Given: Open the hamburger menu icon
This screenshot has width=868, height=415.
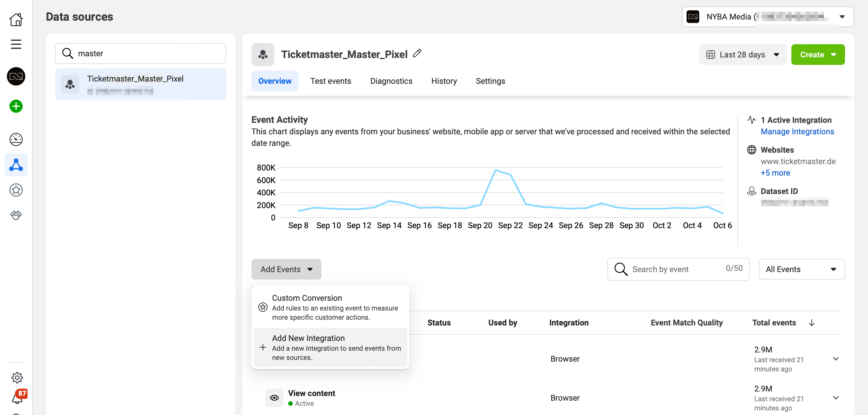Looking at the screenshot, I should 16,44.
